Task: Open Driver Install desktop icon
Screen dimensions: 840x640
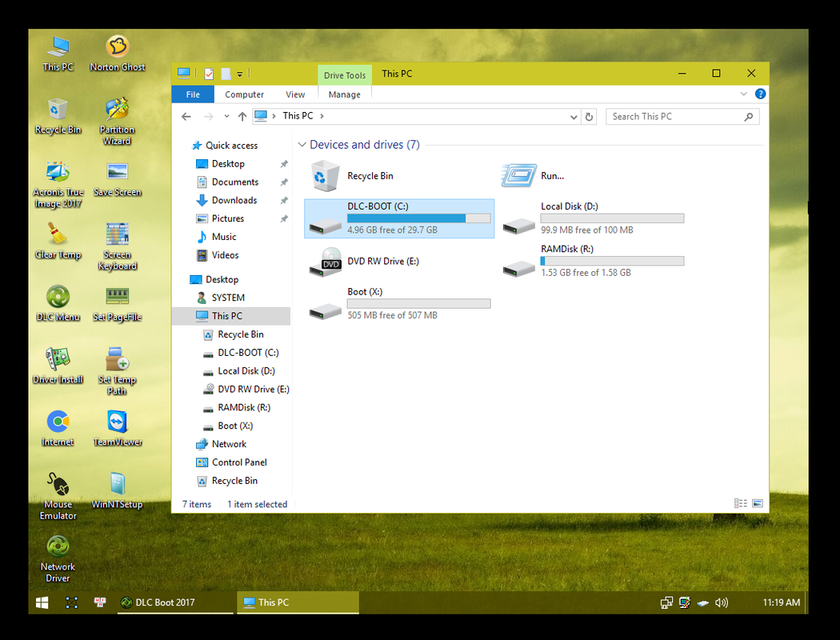Action: [58, 366]
